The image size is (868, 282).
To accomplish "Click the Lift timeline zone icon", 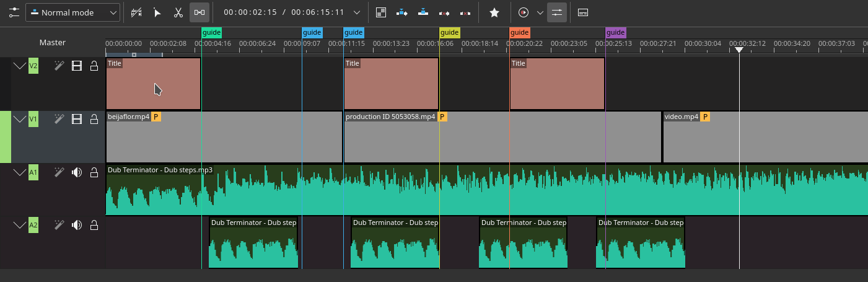I will (465, 12).
